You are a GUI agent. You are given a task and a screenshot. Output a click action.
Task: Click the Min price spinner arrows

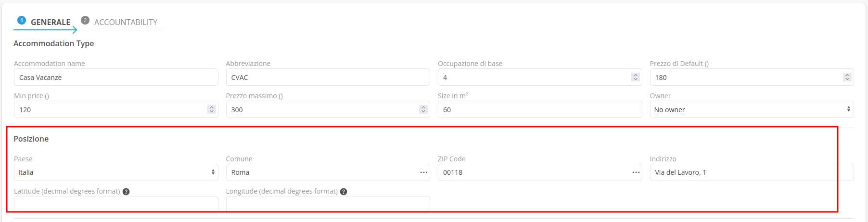pyautogui.click(x=211, y=109)
